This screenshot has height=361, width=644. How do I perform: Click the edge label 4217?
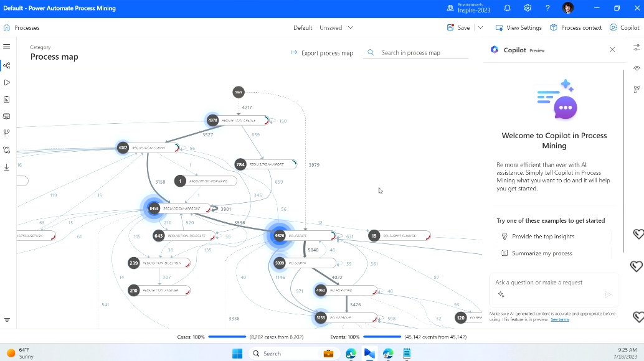click(247, 108)
